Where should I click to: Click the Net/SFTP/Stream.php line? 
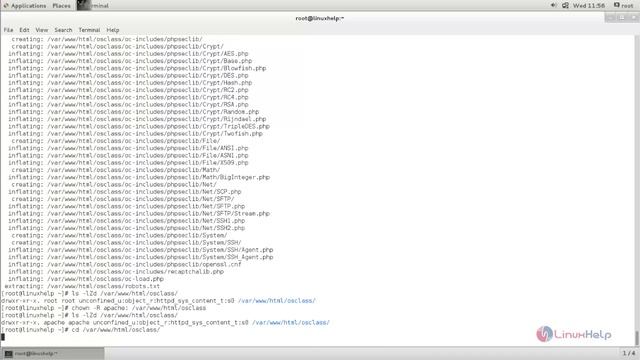tap(139, 213)
